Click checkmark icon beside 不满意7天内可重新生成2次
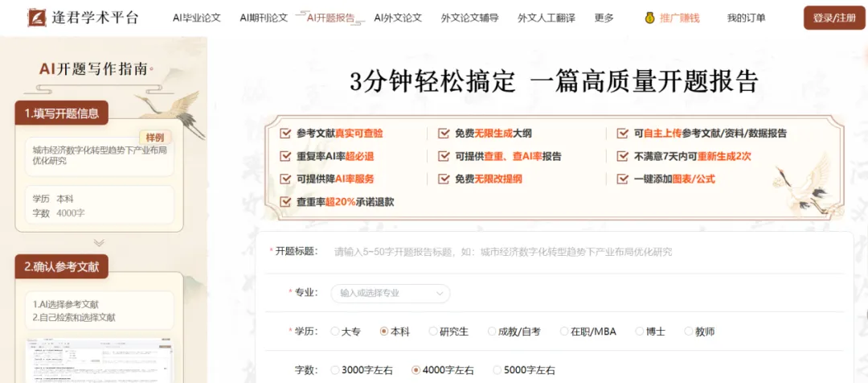Image resolution: width=868 pixels, height=383 pixels. coord(624,156)
